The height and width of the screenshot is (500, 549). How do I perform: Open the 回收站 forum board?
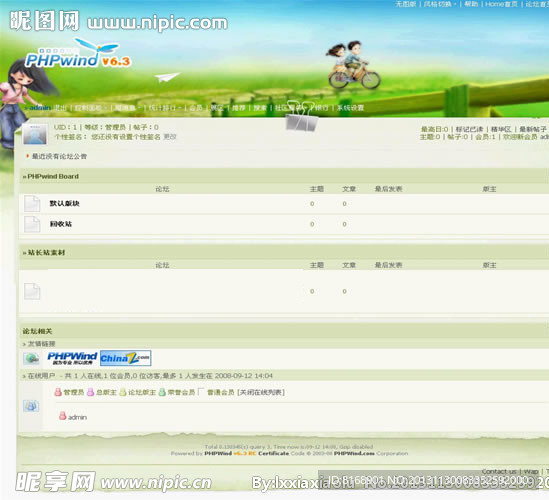point(61,224)
